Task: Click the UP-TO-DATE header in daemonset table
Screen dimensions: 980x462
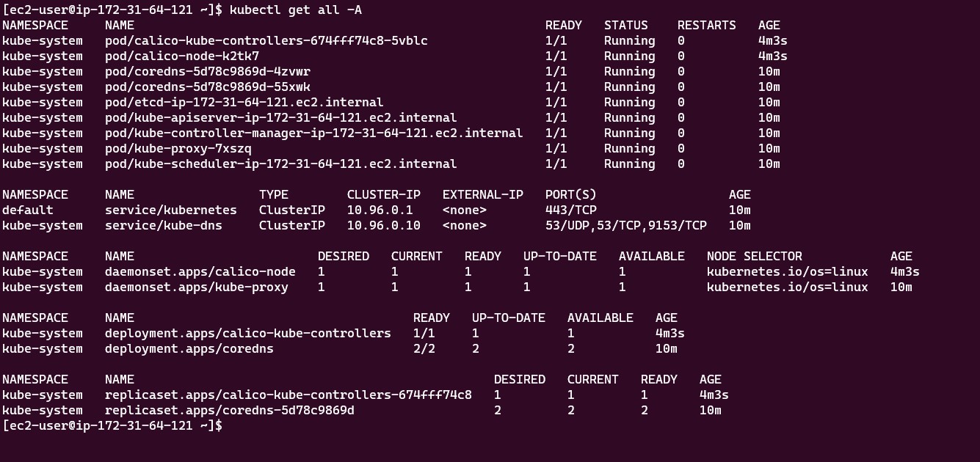Action: coord(560,256)
